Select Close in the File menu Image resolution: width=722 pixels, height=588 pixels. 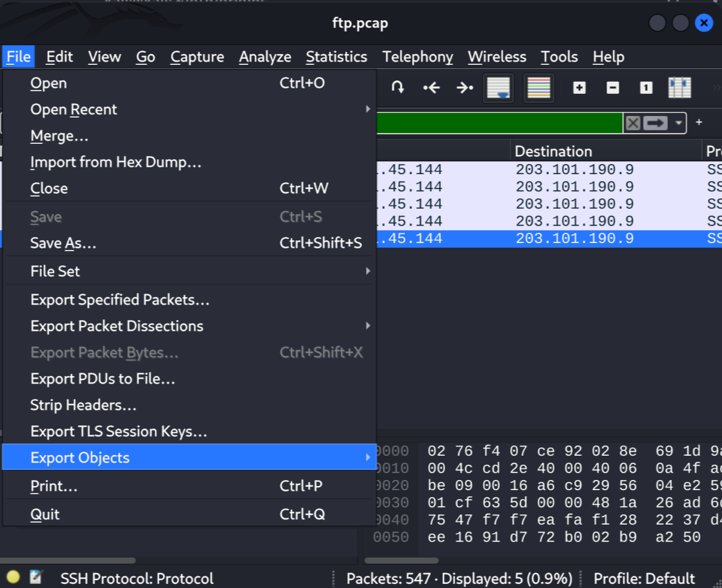pyautogui.click(x=189, y=188)
